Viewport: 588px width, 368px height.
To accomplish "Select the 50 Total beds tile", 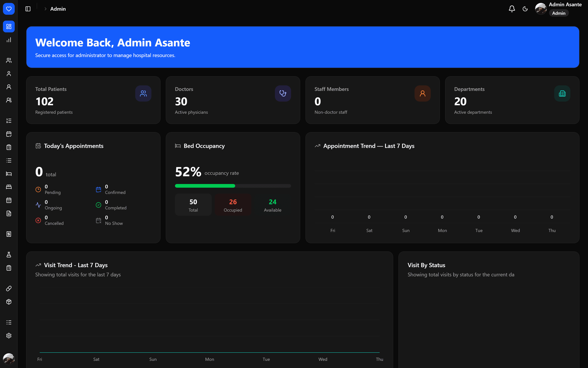I will 193,205.
